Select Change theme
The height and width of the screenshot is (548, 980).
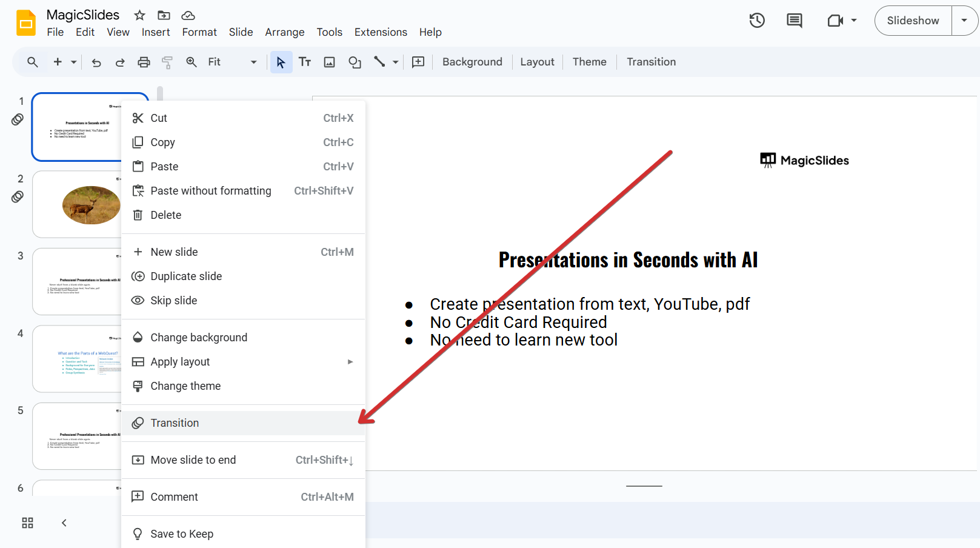243,386
